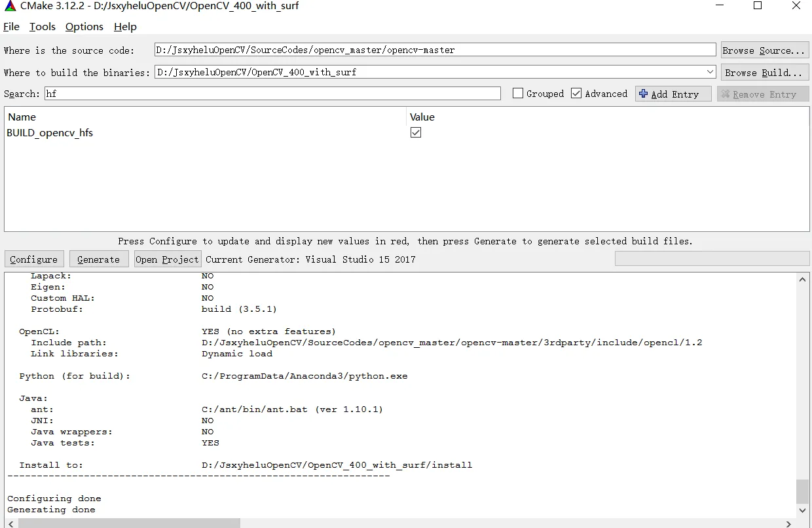Click the Python Anaconda3 python.exe path

coord(304,376)
